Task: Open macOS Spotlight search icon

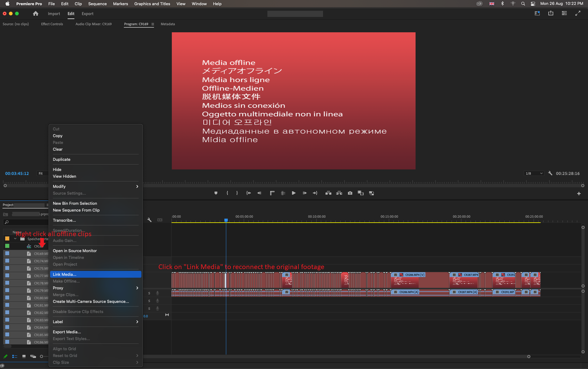Action: pos(523,4)
